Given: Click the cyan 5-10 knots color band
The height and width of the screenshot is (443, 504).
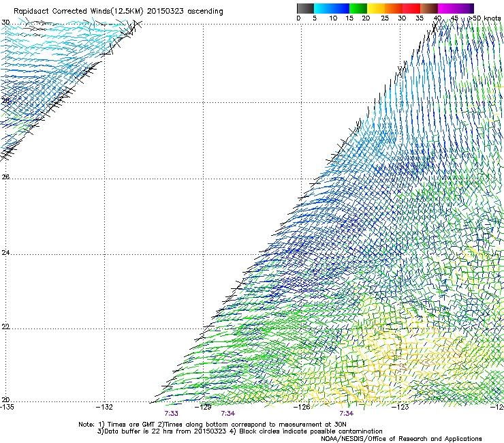Looking at the screenshot, I should (323, 8).
